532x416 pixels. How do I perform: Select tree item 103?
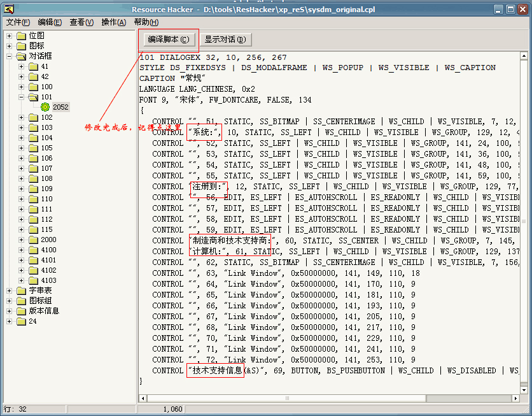click(x=47, y=127)
